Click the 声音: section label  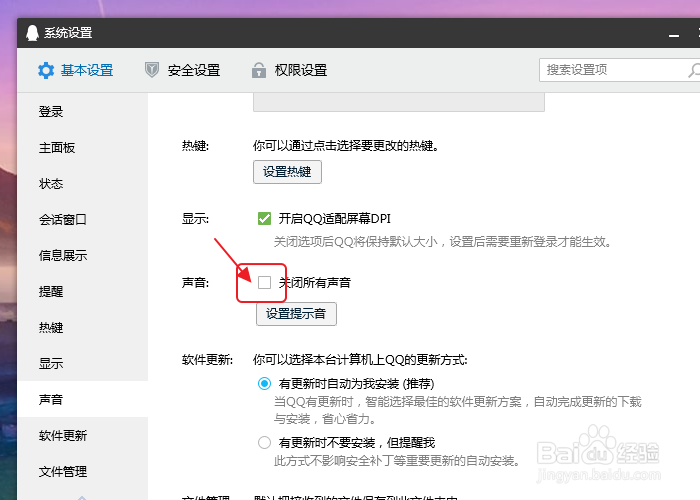click(x=195, y=283)
